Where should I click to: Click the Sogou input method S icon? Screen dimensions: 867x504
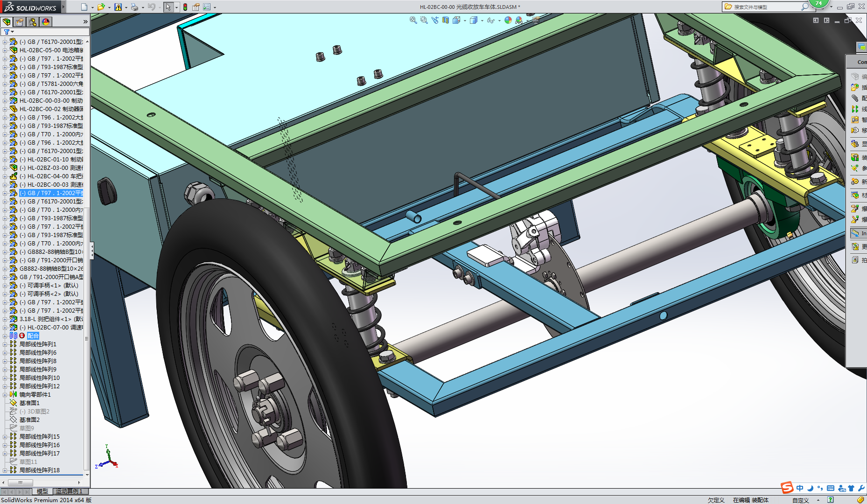[788, 488]
